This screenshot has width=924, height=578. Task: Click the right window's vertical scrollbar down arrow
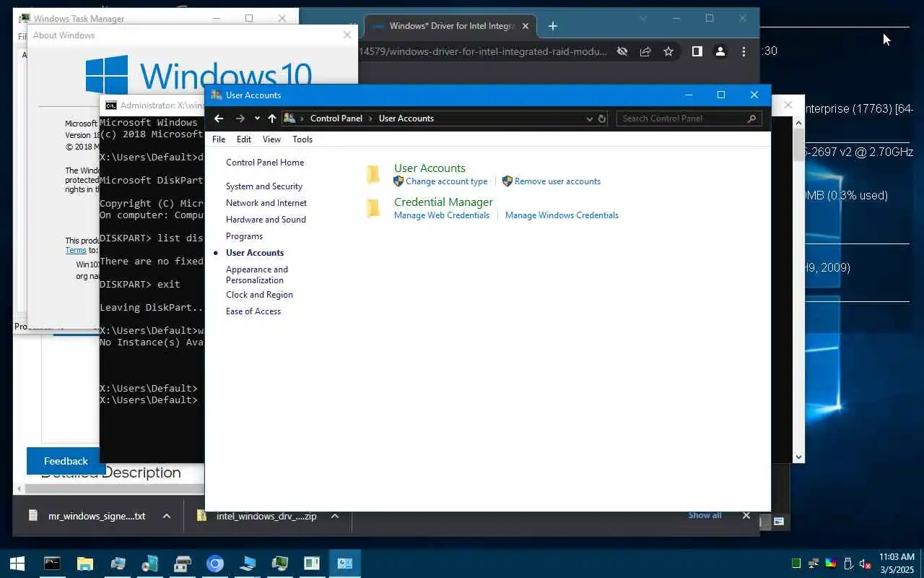(798, 457)
